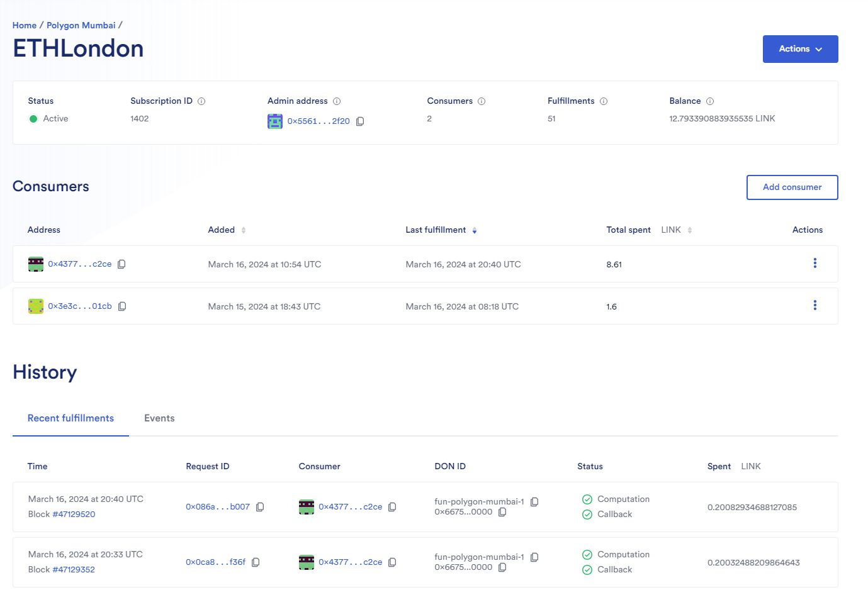Copy consumer address 0x4377...c2ce in Consumers table
This screenshot has height=590, width=868.
click(121, 264)
